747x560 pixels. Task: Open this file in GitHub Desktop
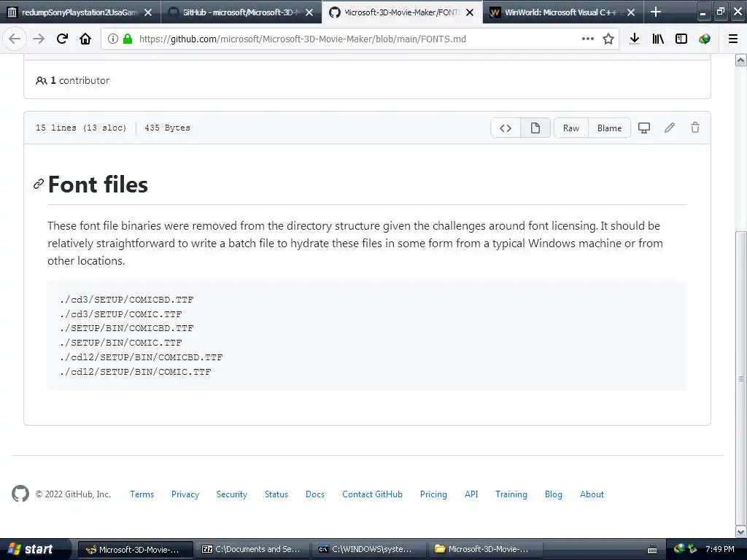tap(644, 128)
